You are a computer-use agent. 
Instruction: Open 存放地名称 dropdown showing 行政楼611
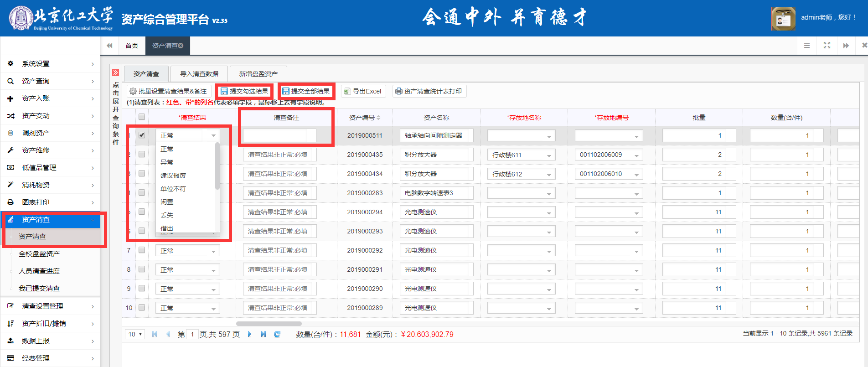click(x=521, y=155)
